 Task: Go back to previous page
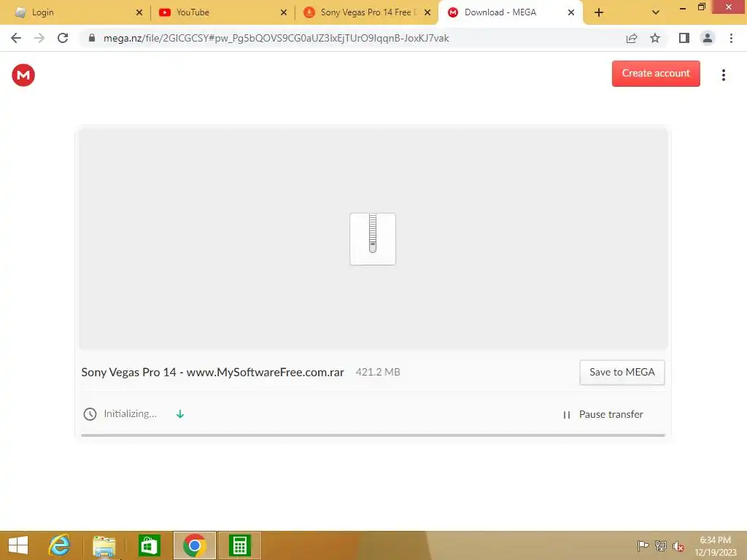pyautogui.click(x=16, y=38)
